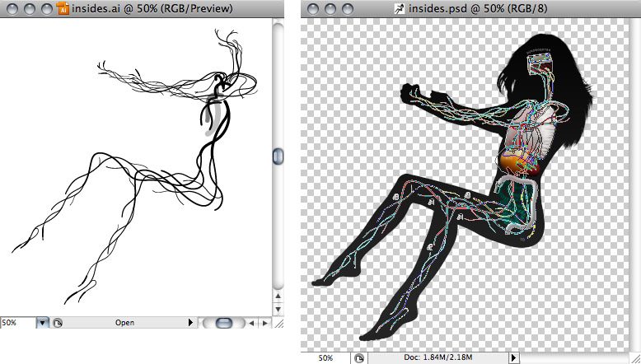Click the status icon beside Photoshop zoom field

tap(358, 357)
